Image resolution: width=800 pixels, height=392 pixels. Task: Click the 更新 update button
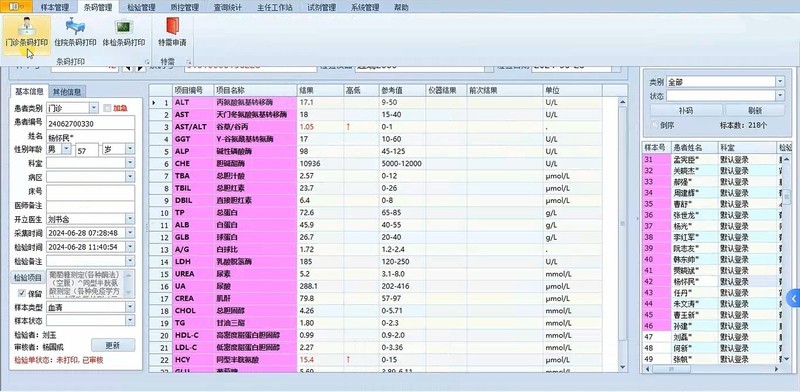[x=113, y=345]
